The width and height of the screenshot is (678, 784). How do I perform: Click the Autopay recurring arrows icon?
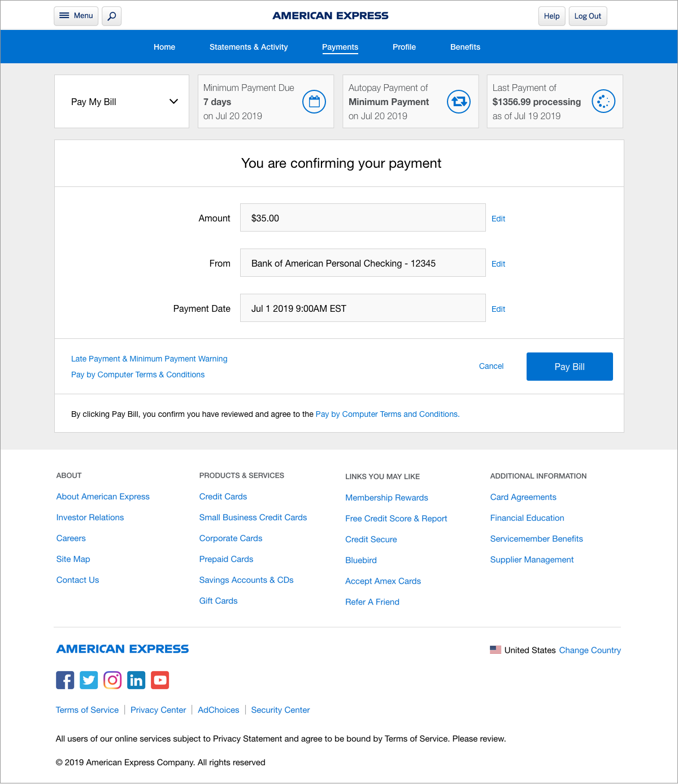(x=459, y=102)
